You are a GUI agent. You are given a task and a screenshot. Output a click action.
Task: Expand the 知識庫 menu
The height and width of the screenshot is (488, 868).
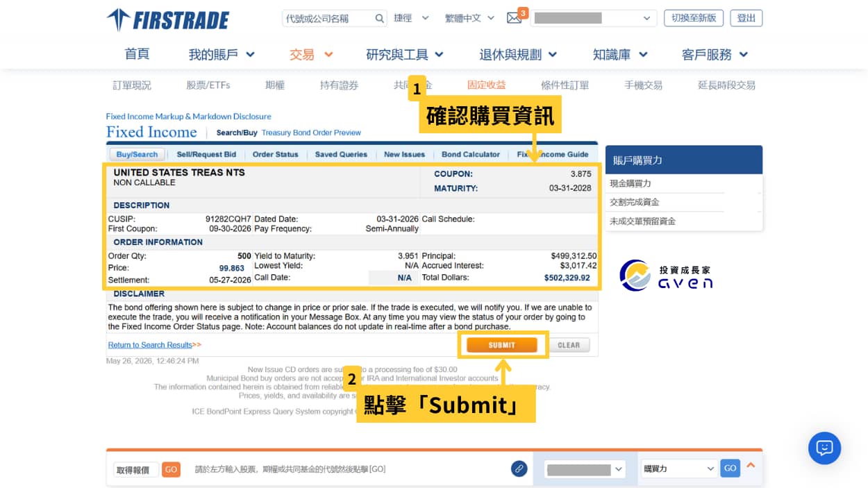pyautogui.click(x=620, y=54)
